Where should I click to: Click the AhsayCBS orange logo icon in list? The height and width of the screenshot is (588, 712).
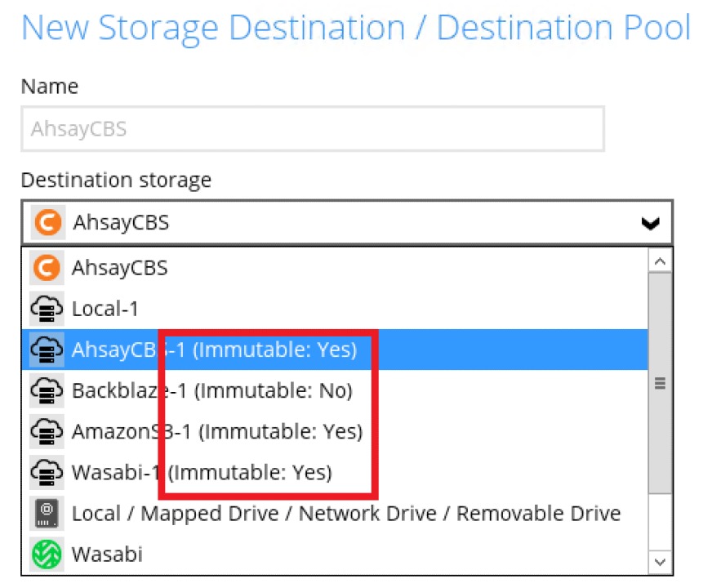coord(47,268)
